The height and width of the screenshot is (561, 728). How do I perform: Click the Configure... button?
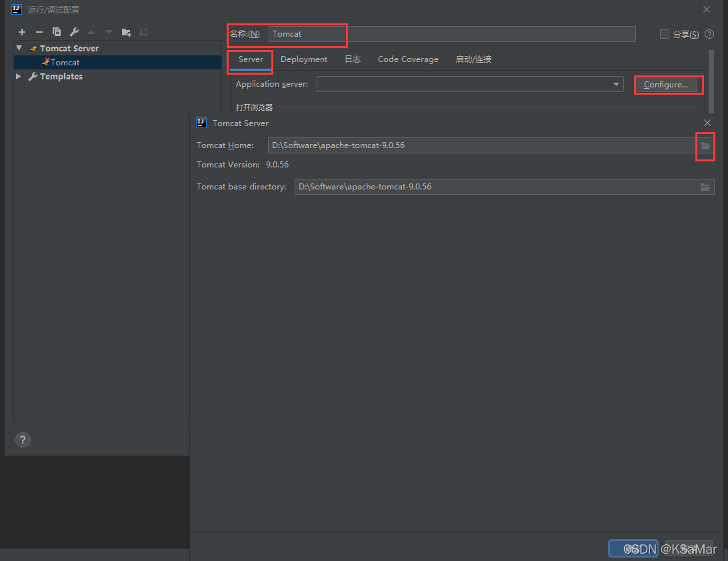coord(666,85)
